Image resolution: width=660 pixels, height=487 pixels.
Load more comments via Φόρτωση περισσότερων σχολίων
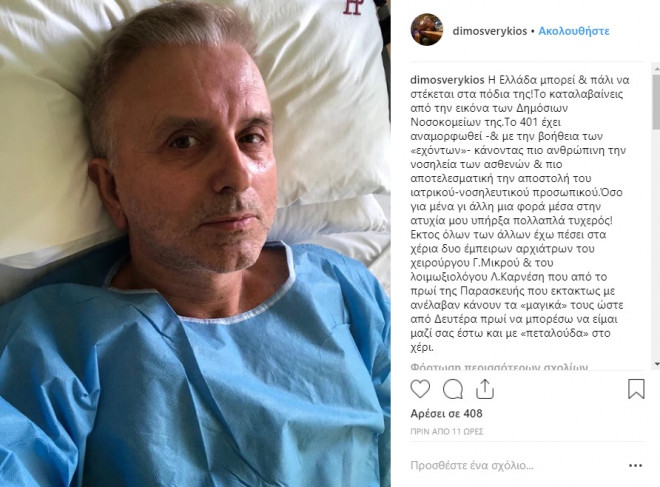click(499, 367)
